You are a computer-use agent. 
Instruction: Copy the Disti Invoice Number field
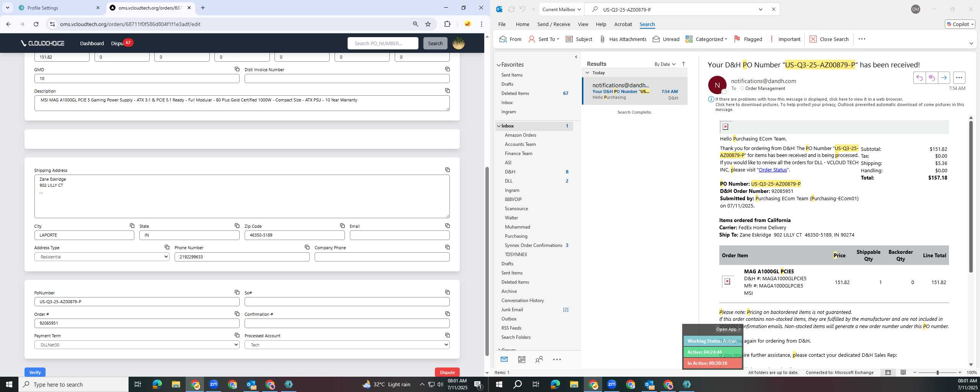coord(447,69)
